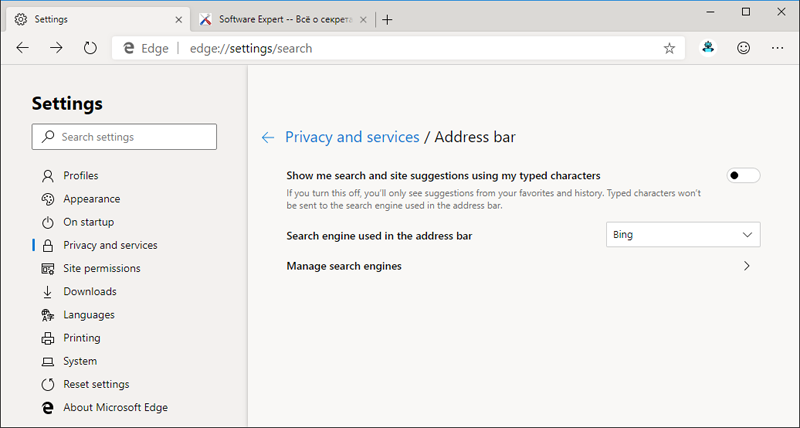
Task: Close the Edge window
Action: coord(781,12)
